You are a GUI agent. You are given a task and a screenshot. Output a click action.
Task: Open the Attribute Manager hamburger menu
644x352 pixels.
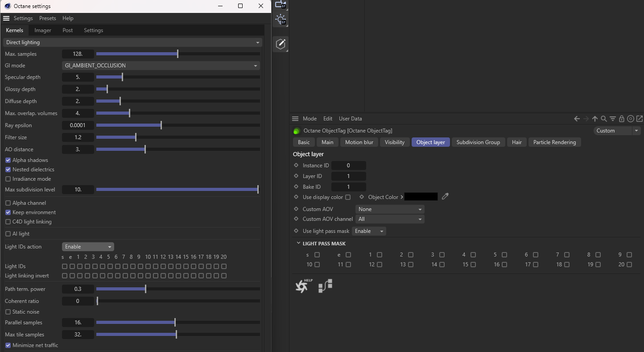[x=295, y=119]
